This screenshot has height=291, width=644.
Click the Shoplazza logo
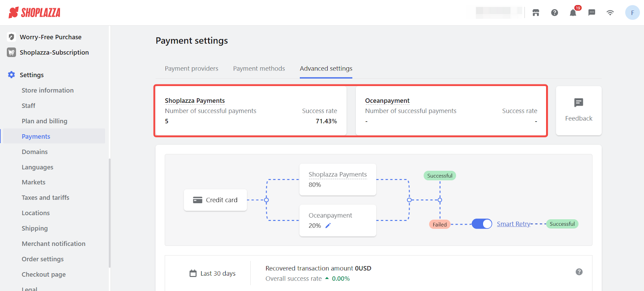tap(35, 12)
